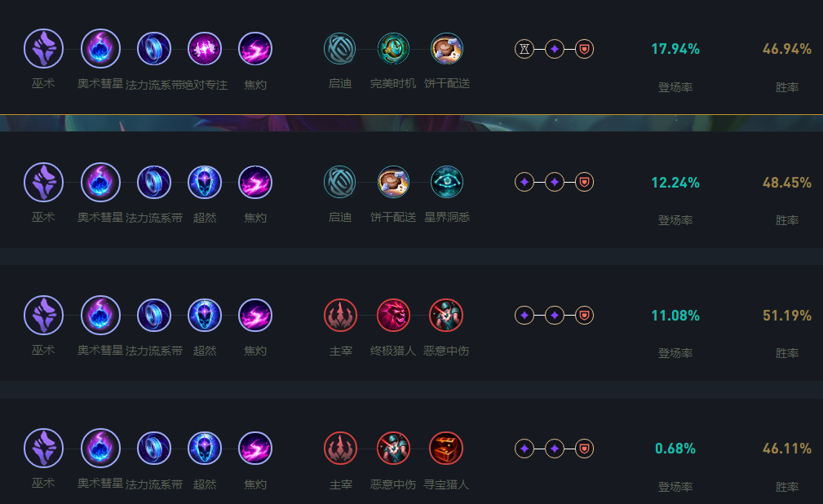This screenshot has width=823, height=504.
Task: Select Perfect Timing (完美时机) rune icon
Action: [x=393, y=49]
